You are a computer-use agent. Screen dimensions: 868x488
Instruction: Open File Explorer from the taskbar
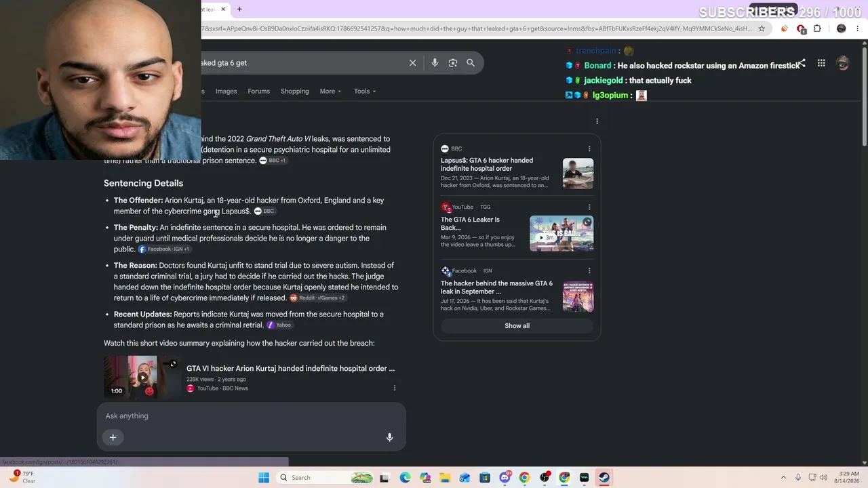(445, 478)
